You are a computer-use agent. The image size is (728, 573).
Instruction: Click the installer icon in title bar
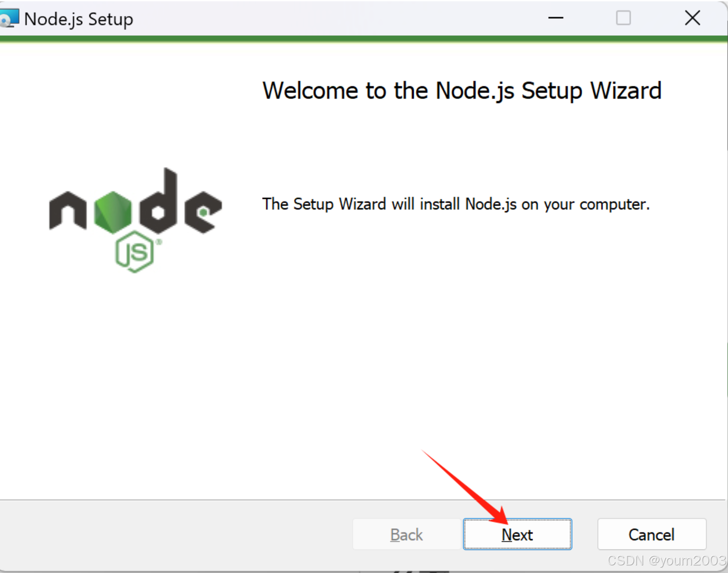9,18
